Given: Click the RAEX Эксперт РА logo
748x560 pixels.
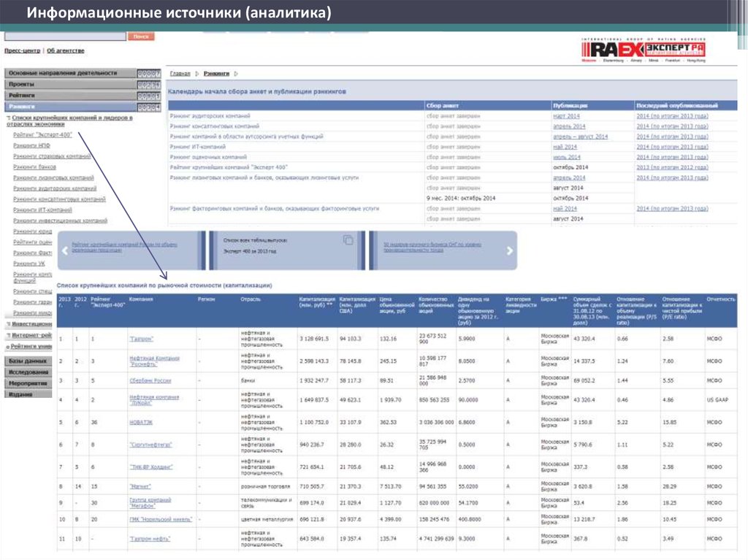Looking at the screenshot, I should tap(643, 50).
